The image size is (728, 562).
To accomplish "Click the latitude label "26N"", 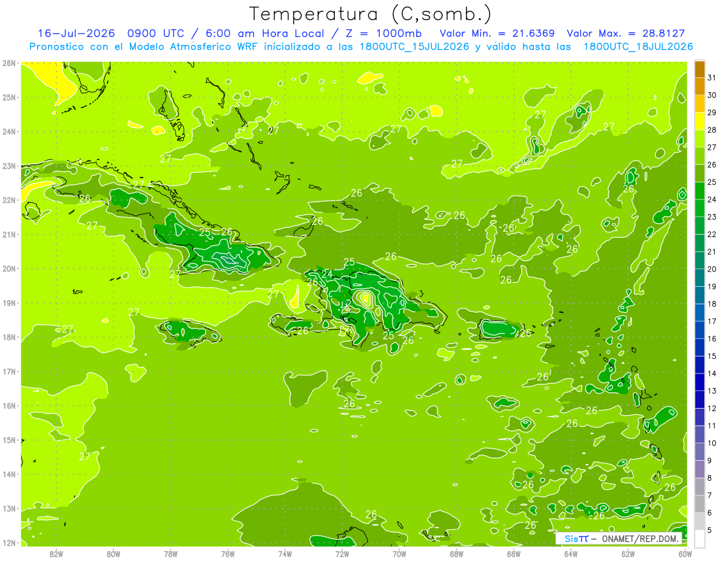I will click(8, 63).
